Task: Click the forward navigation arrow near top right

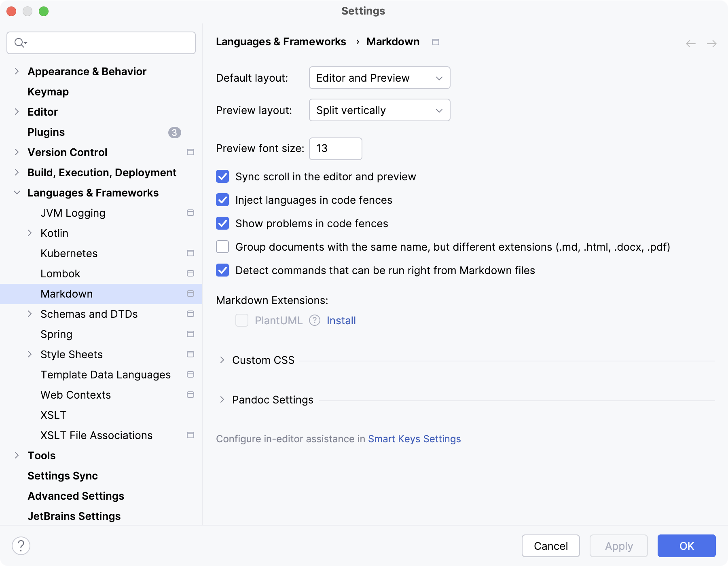Action: [x=712, y=43]
